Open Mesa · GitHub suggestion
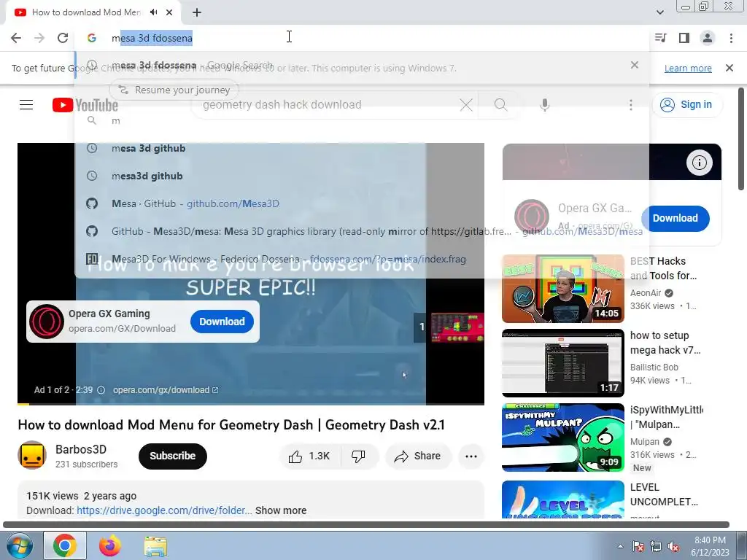 pyautogui.click(x=362, y=203)
